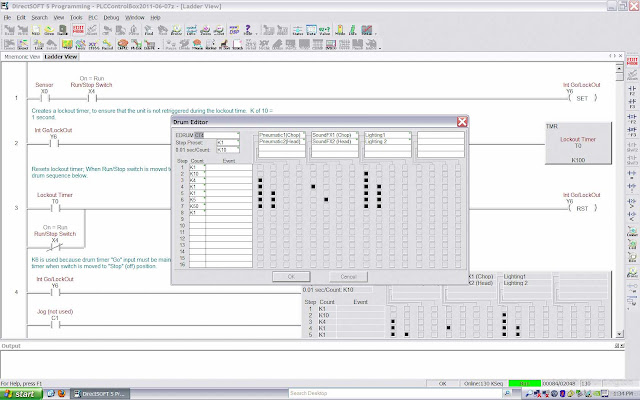Screen dimensions: 640x400
Task: Click the Status toolbar icon
Action: pos(298,30)
